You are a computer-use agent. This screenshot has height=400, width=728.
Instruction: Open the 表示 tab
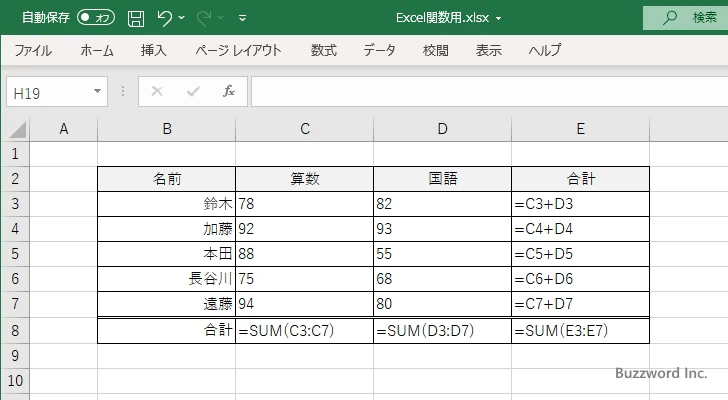[488, 50]
